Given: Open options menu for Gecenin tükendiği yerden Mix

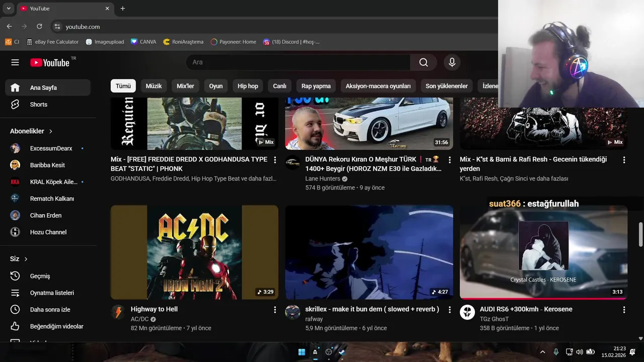Looking at the screenshot, I should pyautogui.click(x=624, y=160).
